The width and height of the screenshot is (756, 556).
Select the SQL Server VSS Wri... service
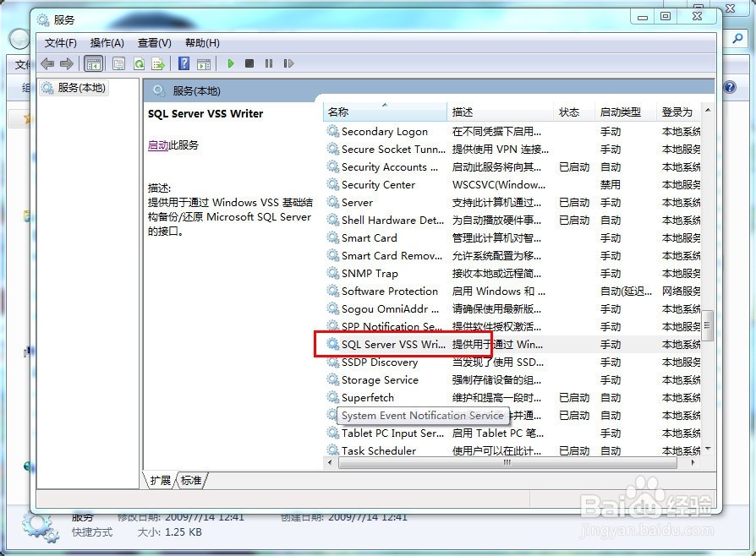[512, 345]
